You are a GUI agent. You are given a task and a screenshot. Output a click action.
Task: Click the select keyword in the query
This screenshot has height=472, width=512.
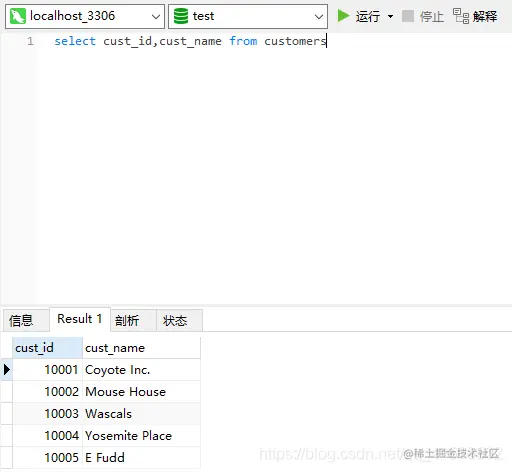[75, 41]
